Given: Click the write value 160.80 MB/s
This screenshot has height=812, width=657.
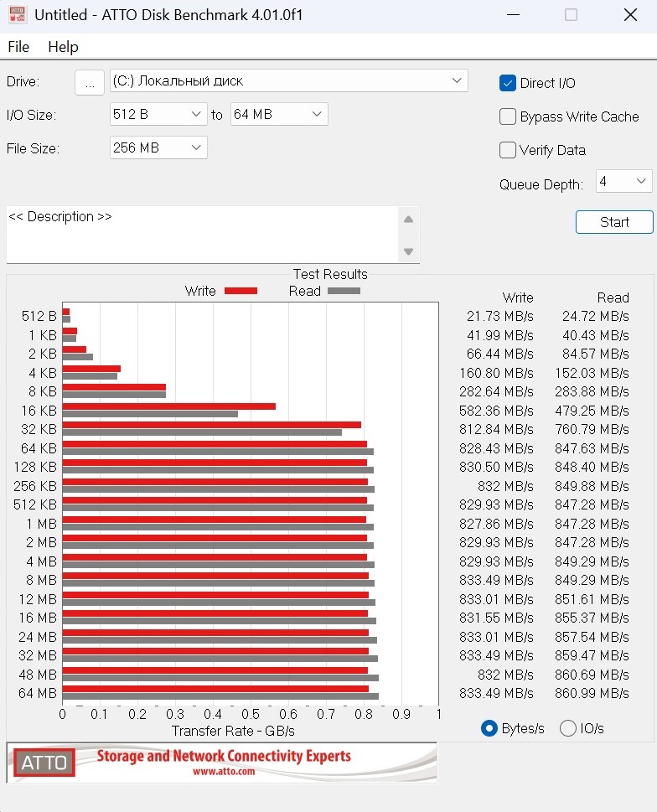Looking at the screenshot, I should pyautogui.click(x=496, y=373).
